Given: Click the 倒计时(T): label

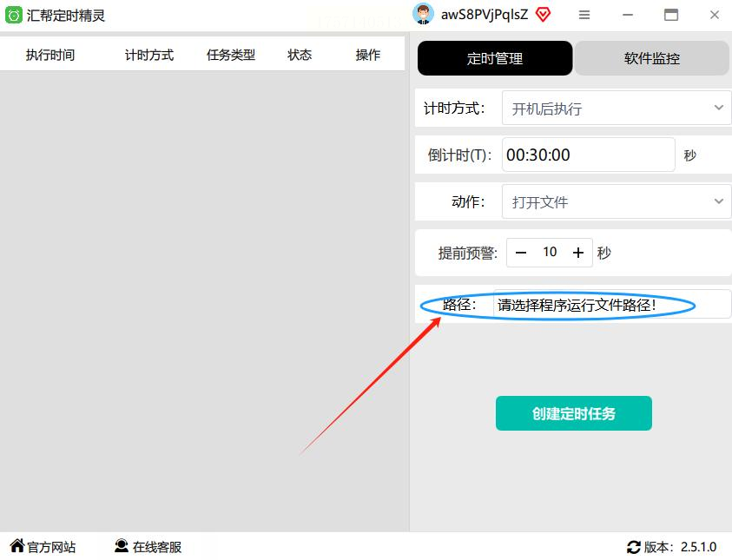Looking at the screenshot, I should (460, 155).
